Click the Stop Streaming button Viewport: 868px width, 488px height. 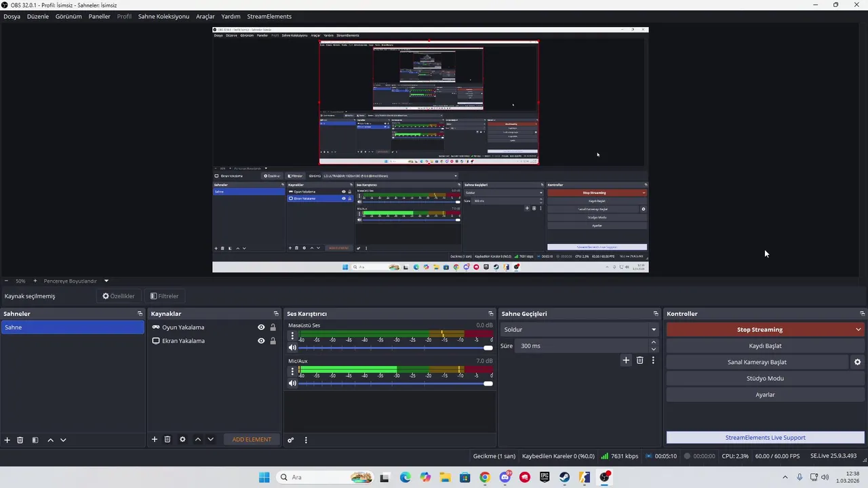(x=759, y=329)
